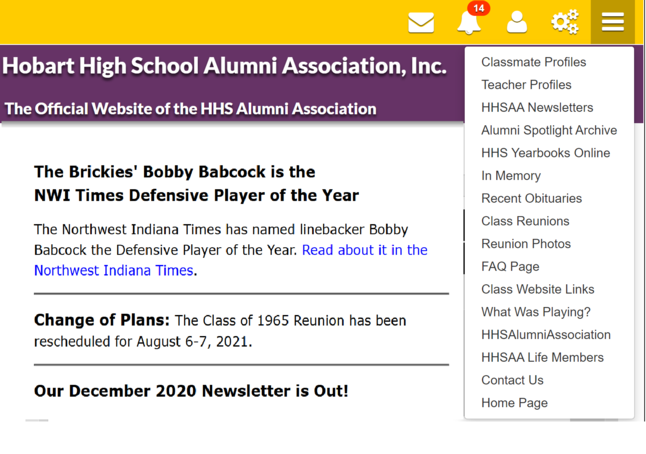Open the settings gears icon
The height and width of the screenshot is (454, 646).
coord(565,22)
